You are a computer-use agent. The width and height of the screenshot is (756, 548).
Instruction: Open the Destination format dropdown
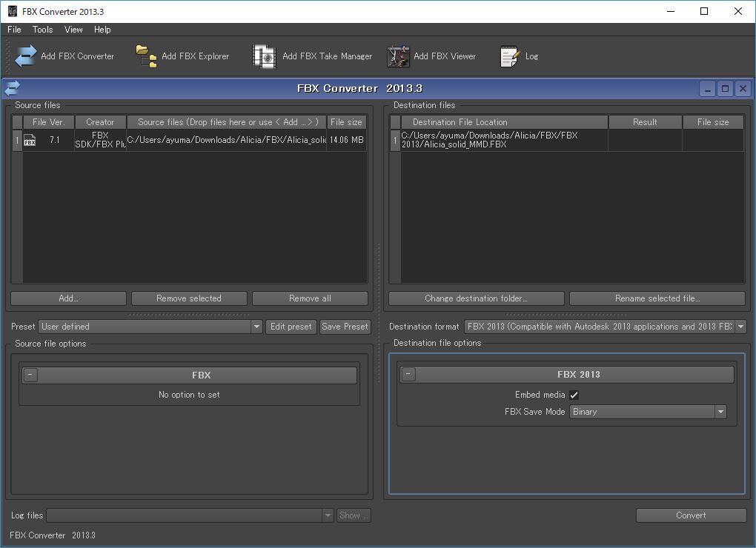click(740, 327)
